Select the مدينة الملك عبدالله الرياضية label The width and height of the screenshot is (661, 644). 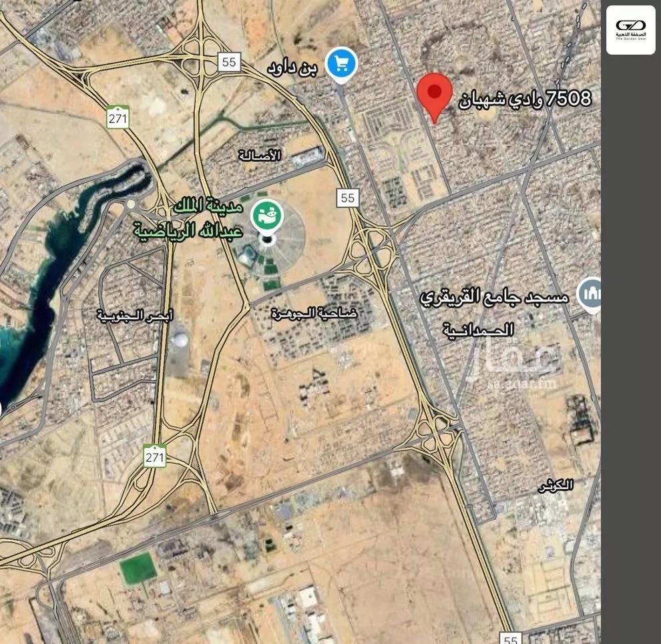click(188, 219)
